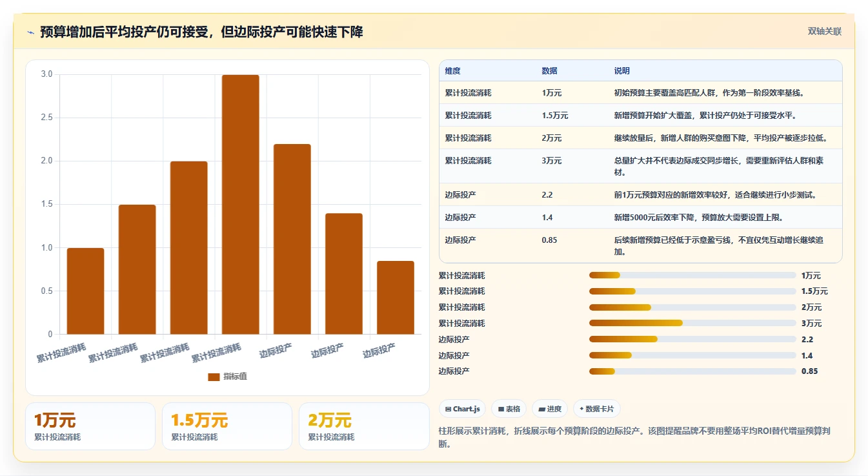868x476 pixels.
Task: Click the 2.5 y-axis tick label
Action: pyautogui.click(x=46, y=118)
